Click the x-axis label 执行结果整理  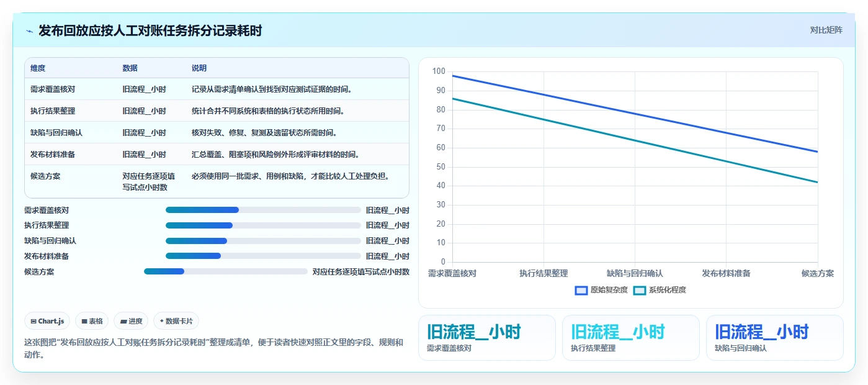(x=544, y=273)
